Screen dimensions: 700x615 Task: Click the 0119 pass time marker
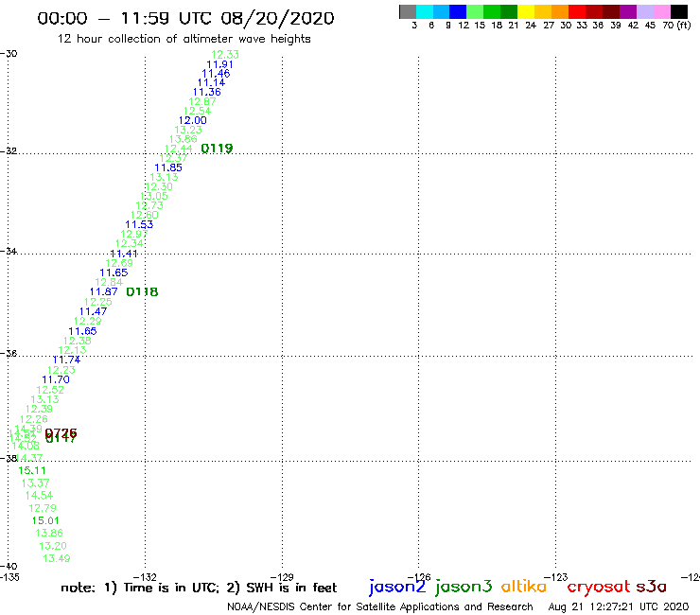coord(217,149)
